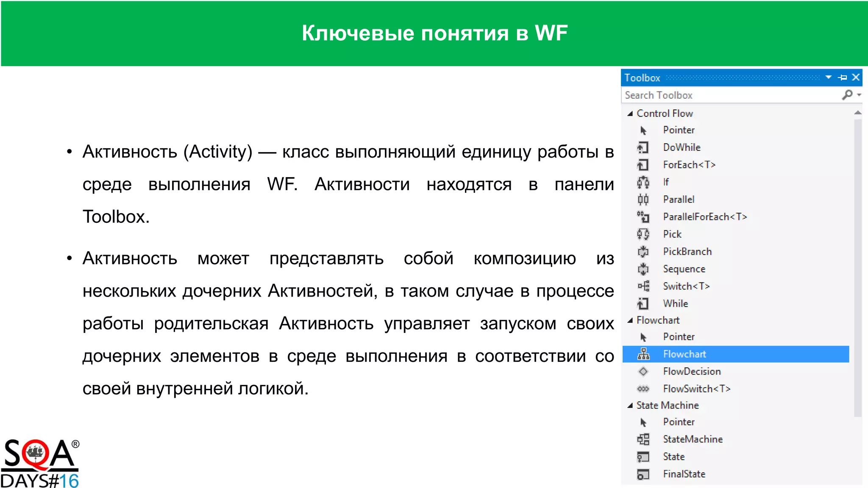
Task: Click the Toolbox title bar label
Action: point(642,78)
